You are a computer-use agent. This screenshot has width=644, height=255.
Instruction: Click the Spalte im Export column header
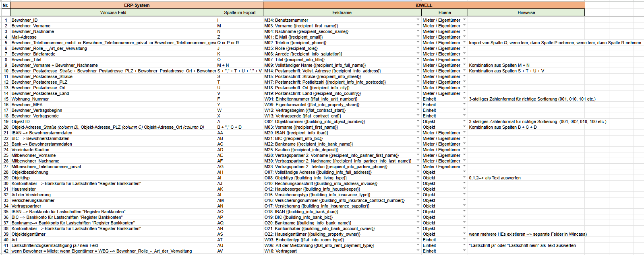(240, 12)
